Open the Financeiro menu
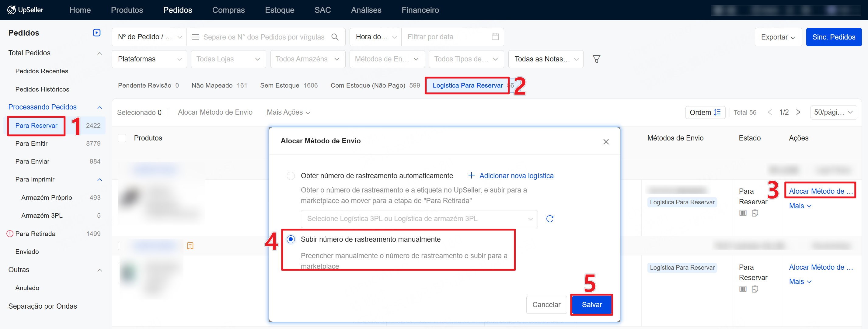 tap(420, 10)
